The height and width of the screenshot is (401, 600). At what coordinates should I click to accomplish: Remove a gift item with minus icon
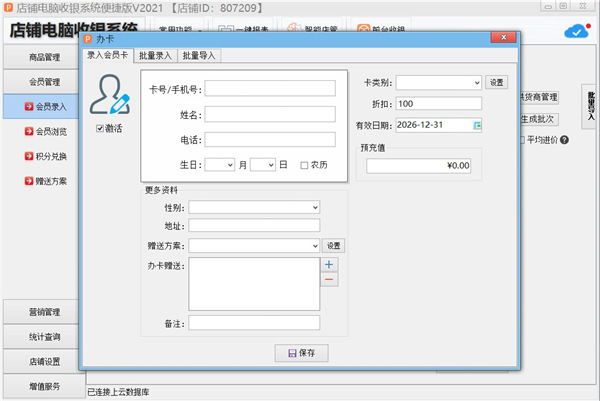pos(329,279)
